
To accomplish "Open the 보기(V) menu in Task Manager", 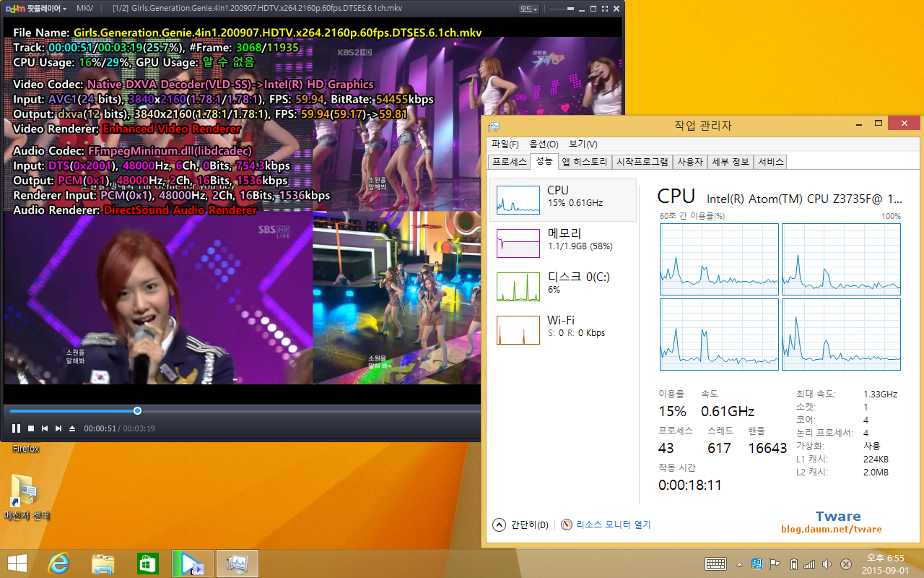I will tap(583, 144).
